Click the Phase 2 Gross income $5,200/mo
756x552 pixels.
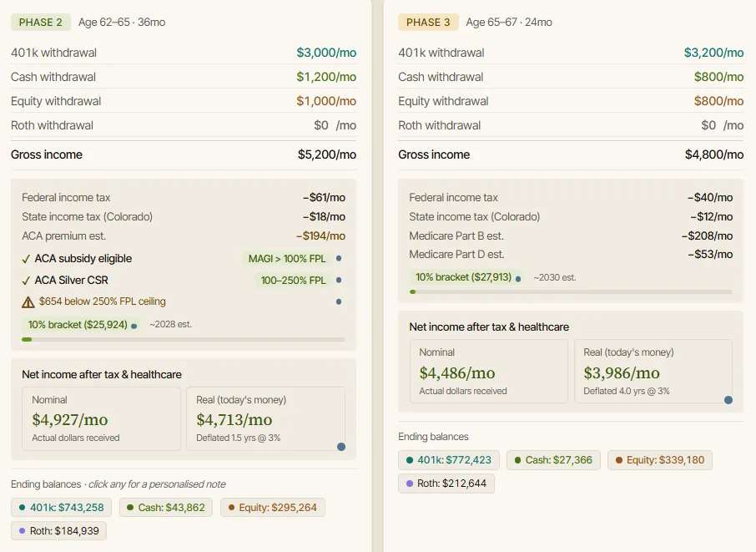[327, 154]
